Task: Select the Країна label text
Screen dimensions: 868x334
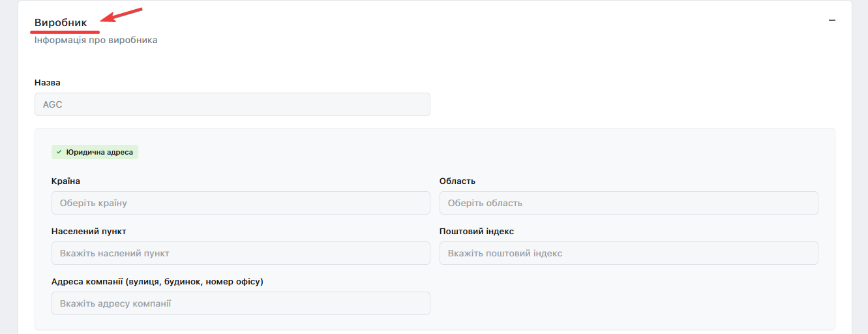Action: [66, 181]
